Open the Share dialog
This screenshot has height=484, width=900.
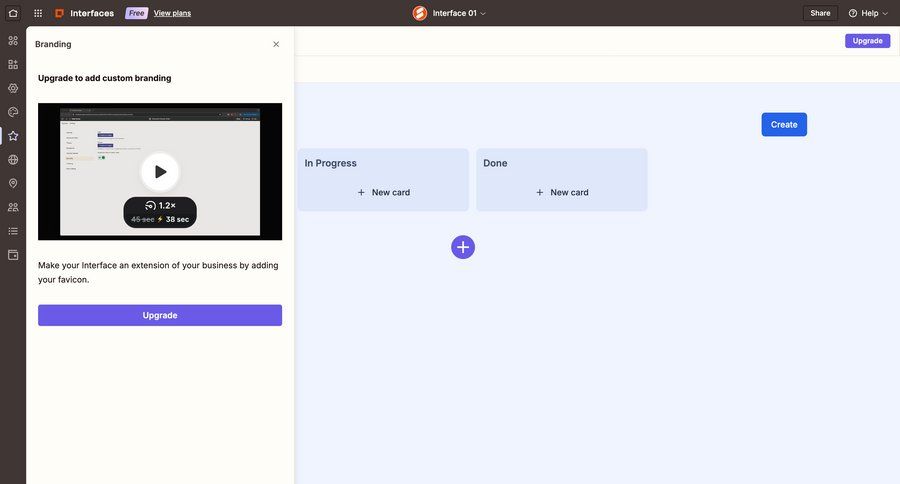pyautogui.click(x=820, y=13)
